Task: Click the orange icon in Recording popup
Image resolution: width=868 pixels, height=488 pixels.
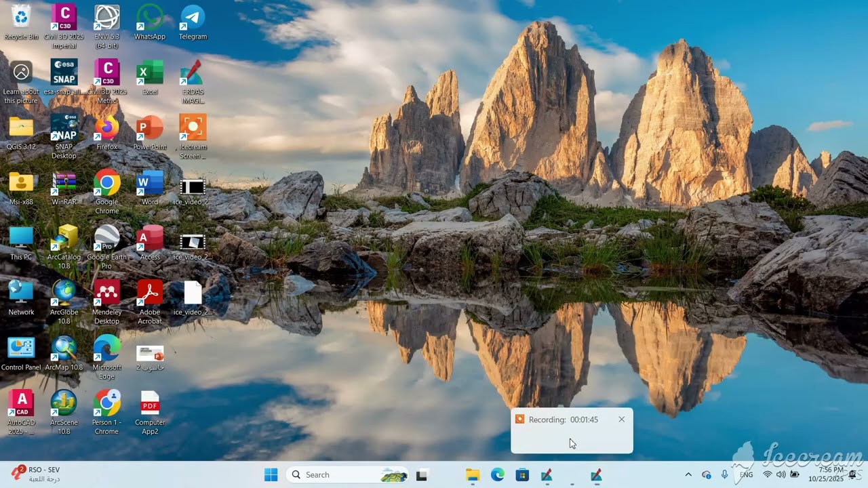Action: click(519, 420)
